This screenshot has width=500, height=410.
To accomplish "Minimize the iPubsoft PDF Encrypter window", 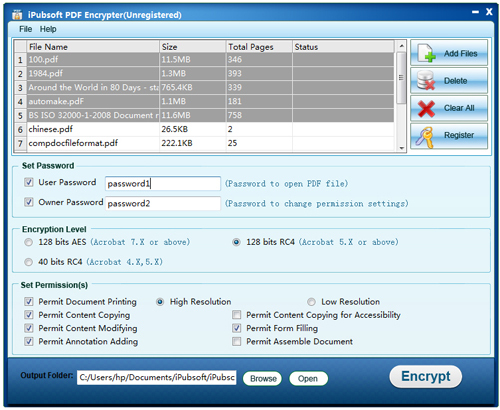I will tap(475, 12).
